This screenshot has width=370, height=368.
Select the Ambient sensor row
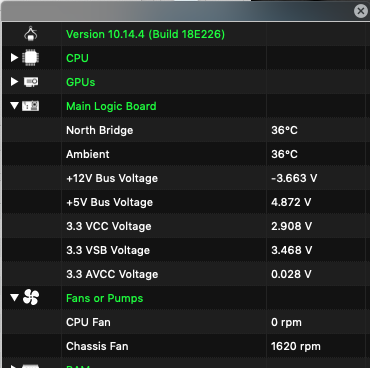[185, 154]
